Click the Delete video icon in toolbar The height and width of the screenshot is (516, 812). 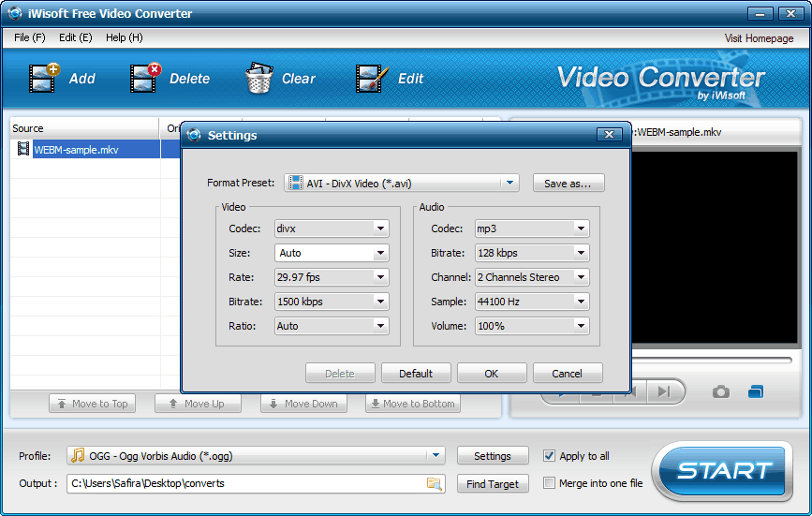tap(145, 78)
